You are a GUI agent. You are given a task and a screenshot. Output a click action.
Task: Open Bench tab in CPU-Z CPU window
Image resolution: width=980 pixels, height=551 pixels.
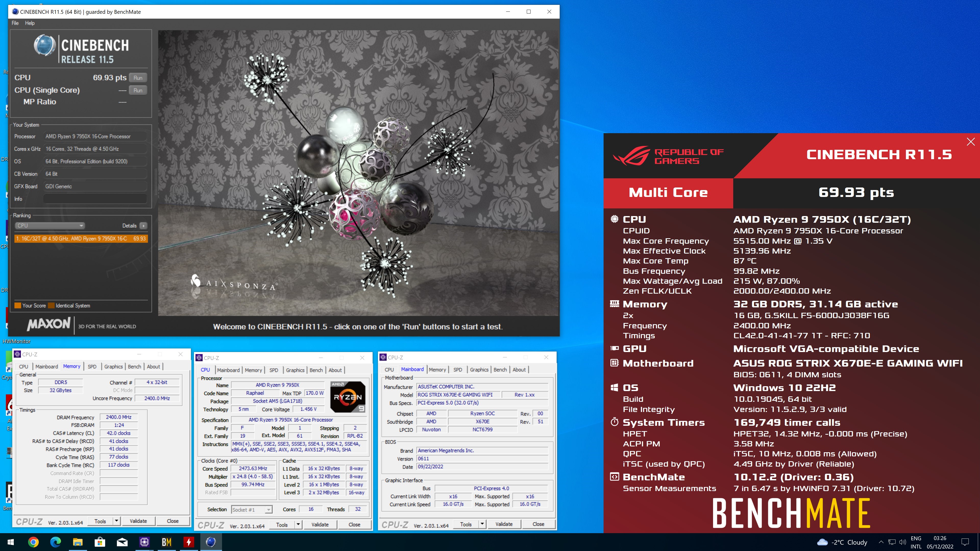[x=316, y=370]
